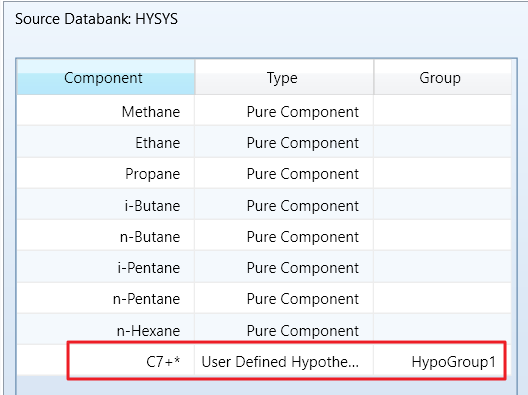528x395 pixels.
Task: Click the HypoGroup1 group cell
Action: tap(442, 361)
